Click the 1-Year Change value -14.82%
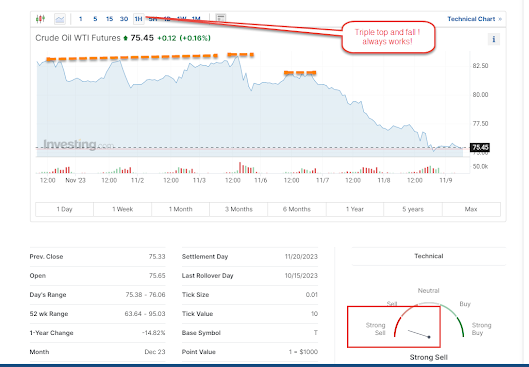Image resolution: width=529 pixels, height=367 pixels. [x=154, y=333]
